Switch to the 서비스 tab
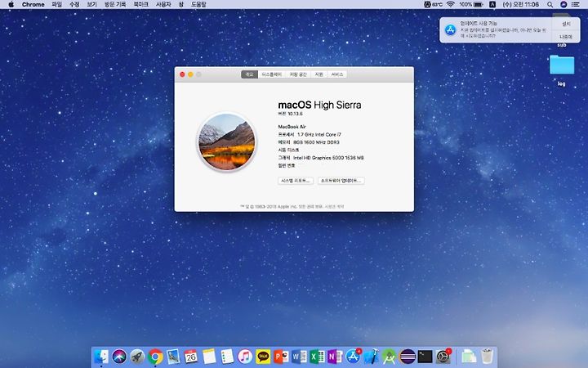This screenshot has width=588, height=368. tap(337, 74)
